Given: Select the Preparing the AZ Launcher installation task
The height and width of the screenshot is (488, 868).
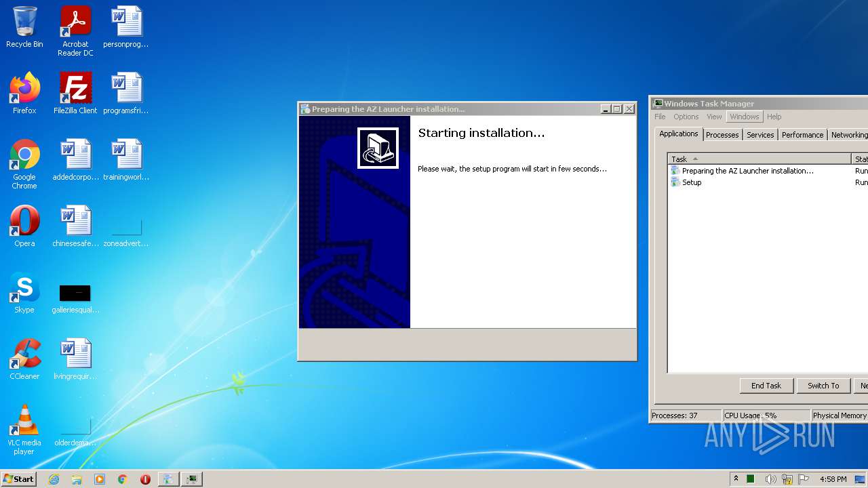Looking at the screenshot, I should pyautogui.click(x=747, y=171).
